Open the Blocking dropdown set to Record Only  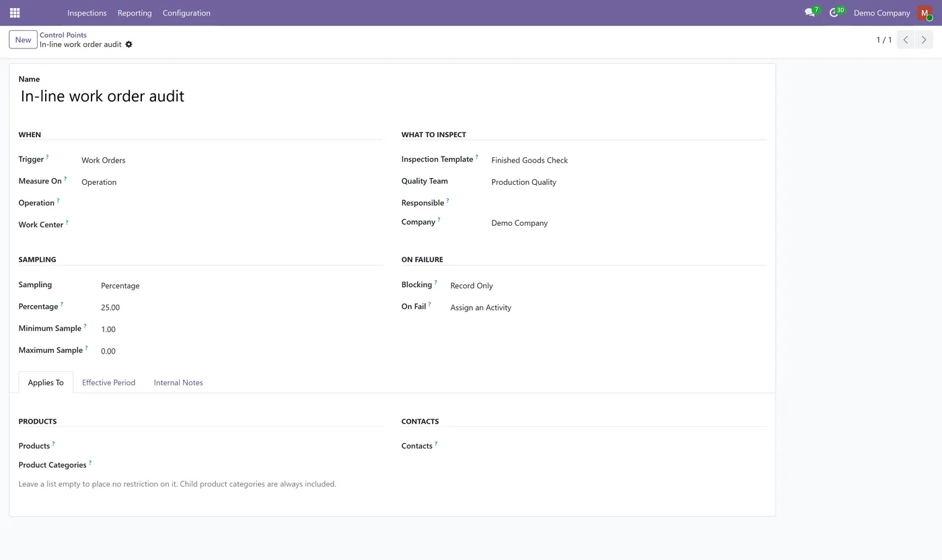click(608, 286)
